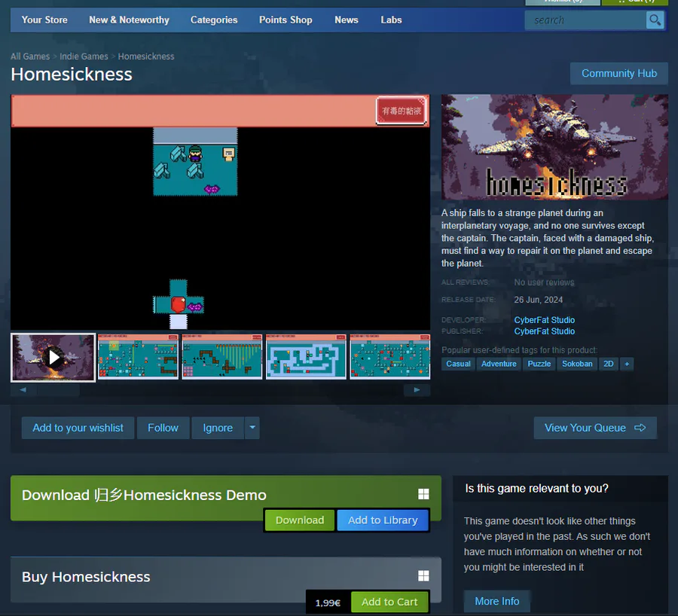Select the 2D tag

(x=609, y=364)
